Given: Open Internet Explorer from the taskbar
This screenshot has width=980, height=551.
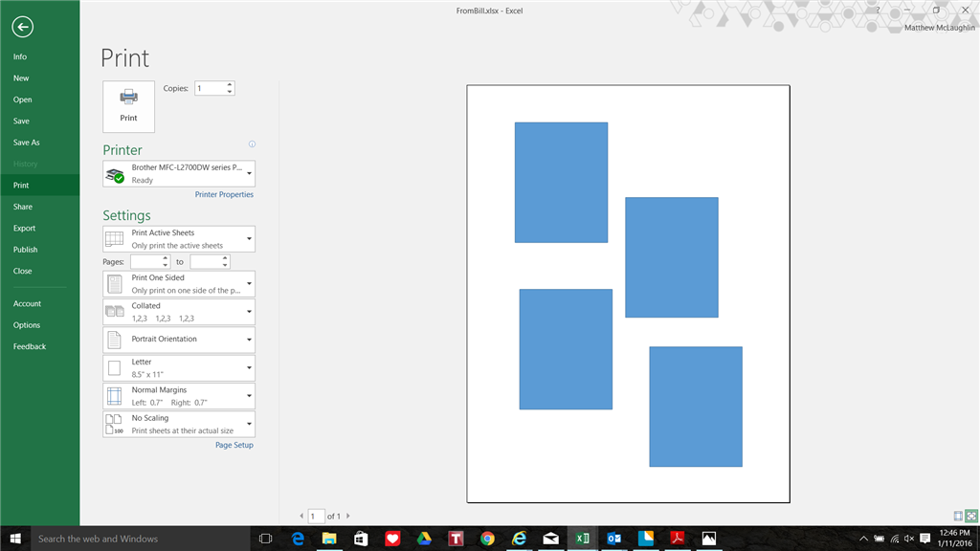Looking at the screenshot, I should (x=520, y=539).
